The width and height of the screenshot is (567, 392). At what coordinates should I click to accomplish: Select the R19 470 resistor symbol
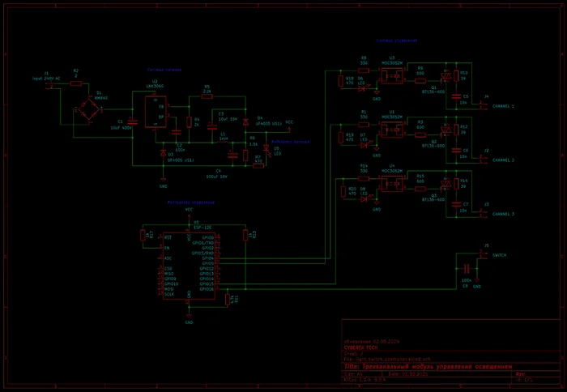341,138
